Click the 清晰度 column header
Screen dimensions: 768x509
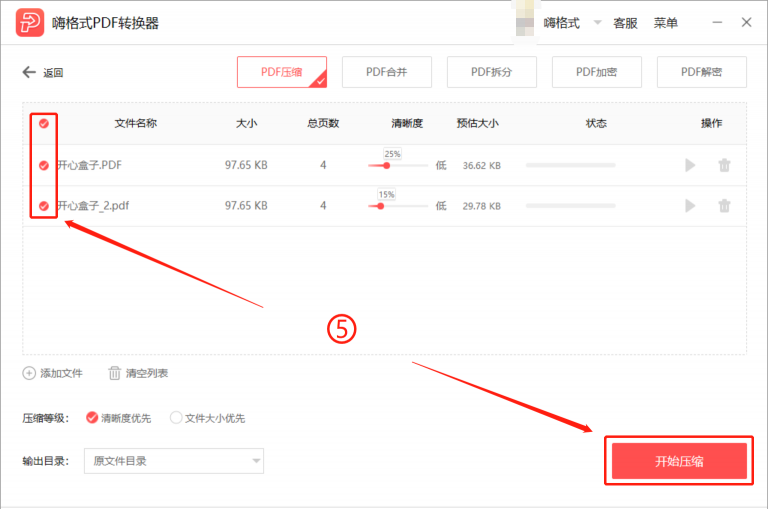407,123
